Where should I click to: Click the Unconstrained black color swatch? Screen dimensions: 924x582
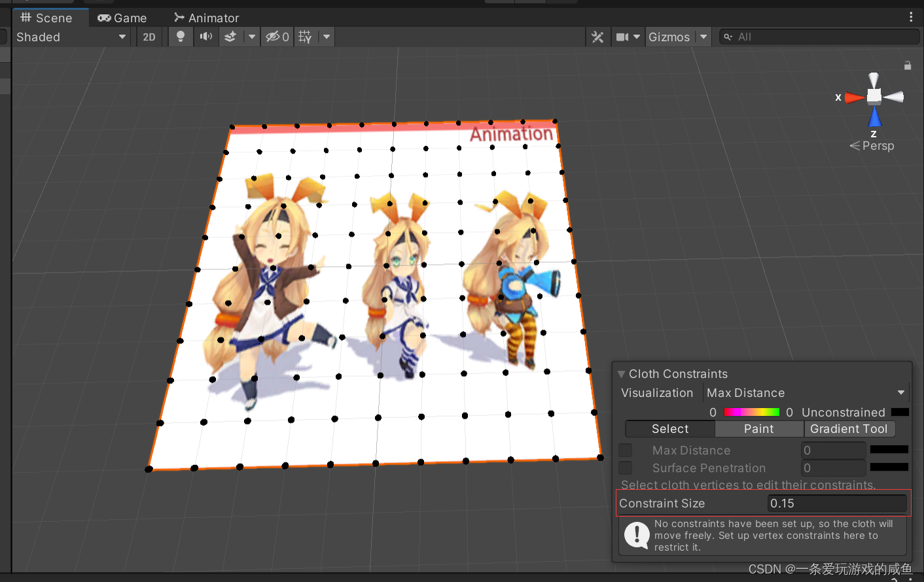coord(900,412)
